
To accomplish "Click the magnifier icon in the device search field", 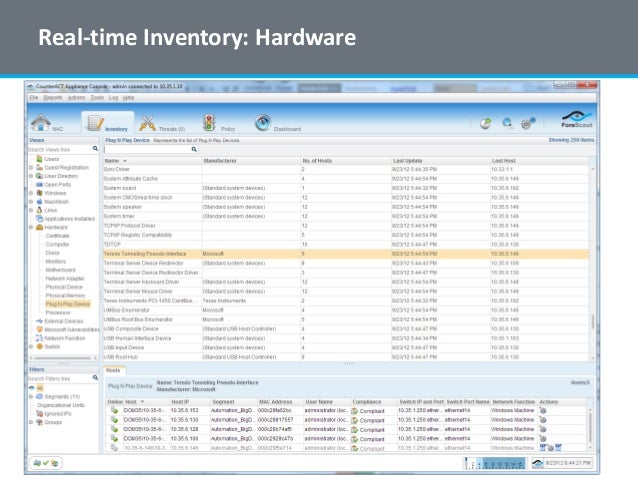I will 194,149.
